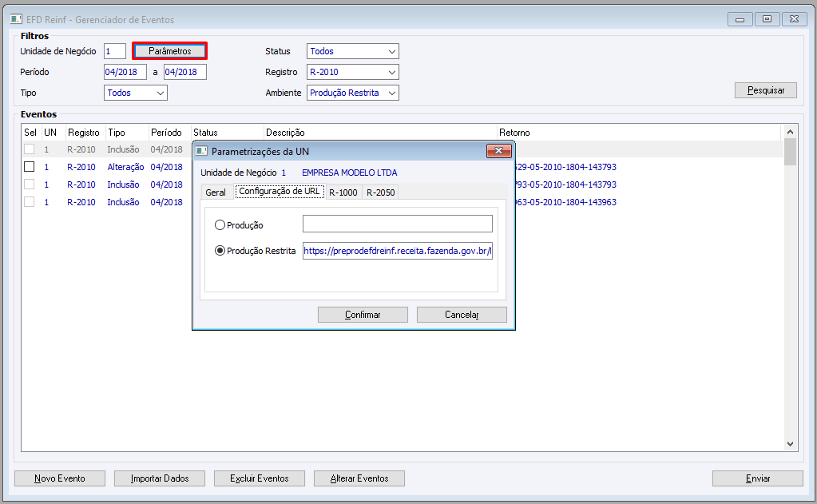Open the Registro dropdown showing R-2010
This screenshot has width=817, height=504.
pyautogui.click(x=353, y=72)
